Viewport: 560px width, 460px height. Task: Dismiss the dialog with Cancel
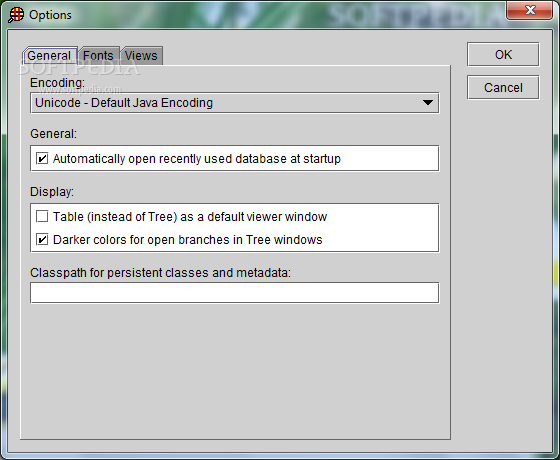tap(503, 88)
